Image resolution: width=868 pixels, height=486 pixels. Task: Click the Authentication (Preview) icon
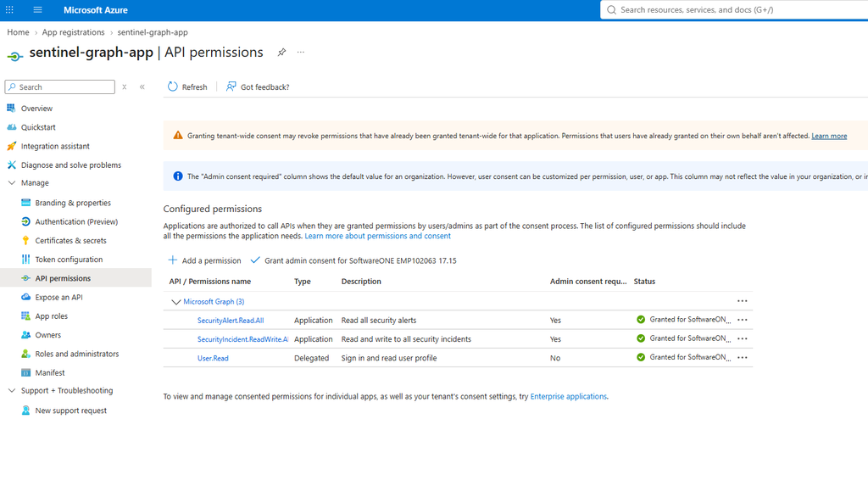point(25,221)
